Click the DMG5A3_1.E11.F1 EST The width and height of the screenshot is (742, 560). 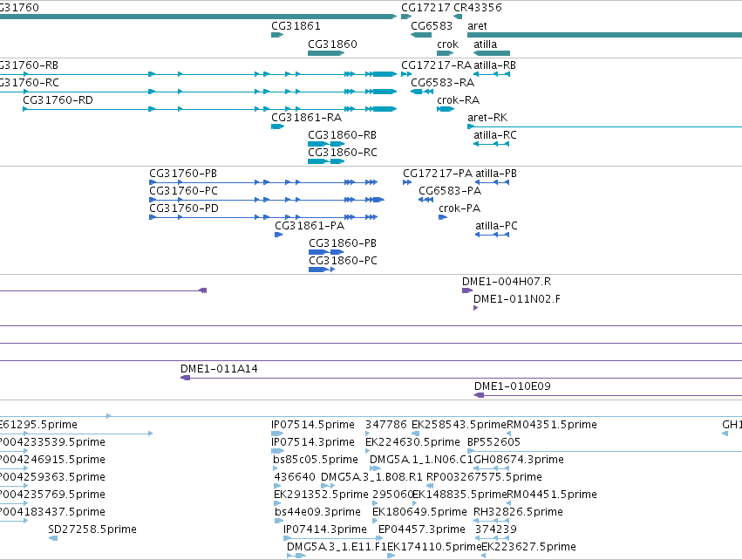click(x=296, y=556)
